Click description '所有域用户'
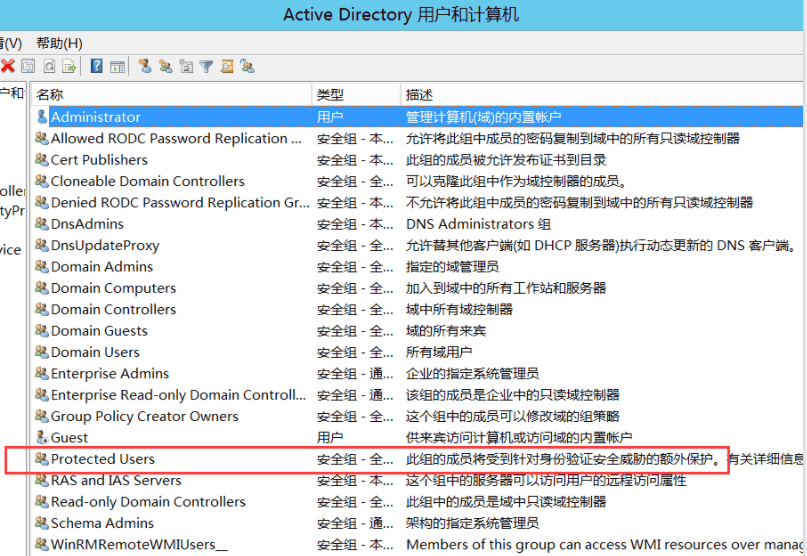Screen dimensions: 807x556 (439, 352)
